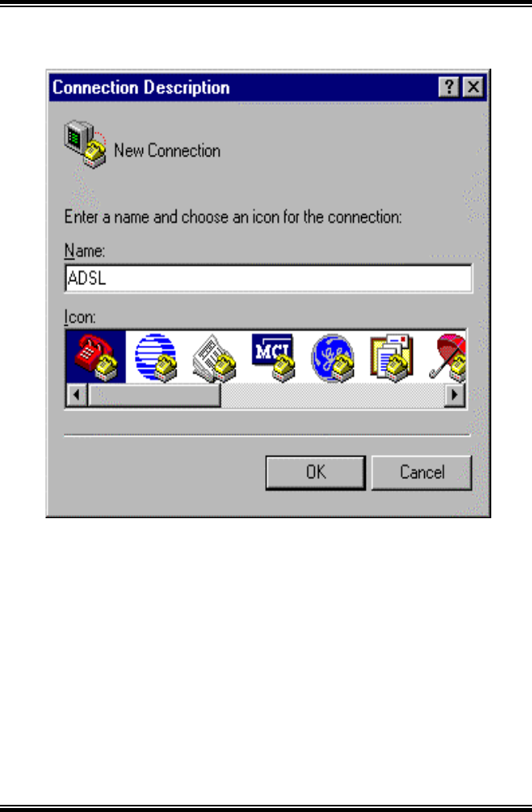Click into the Name field containing ADSL
This screenshot has height=812, width=532.
[268, 278]
